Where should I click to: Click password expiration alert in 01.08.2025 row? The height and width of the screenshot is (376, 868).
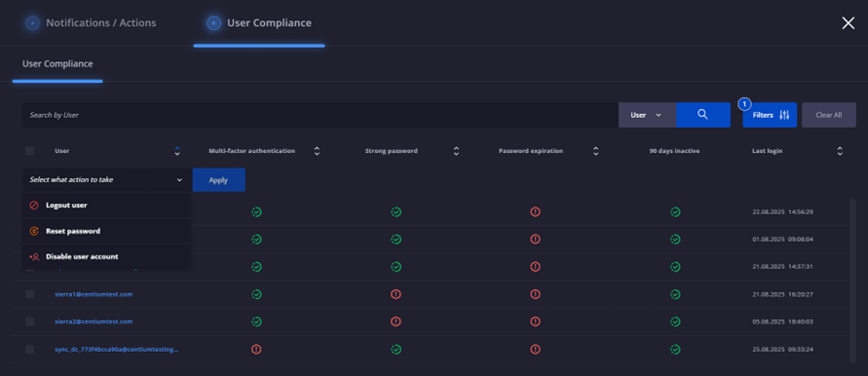tap(535, 240)
